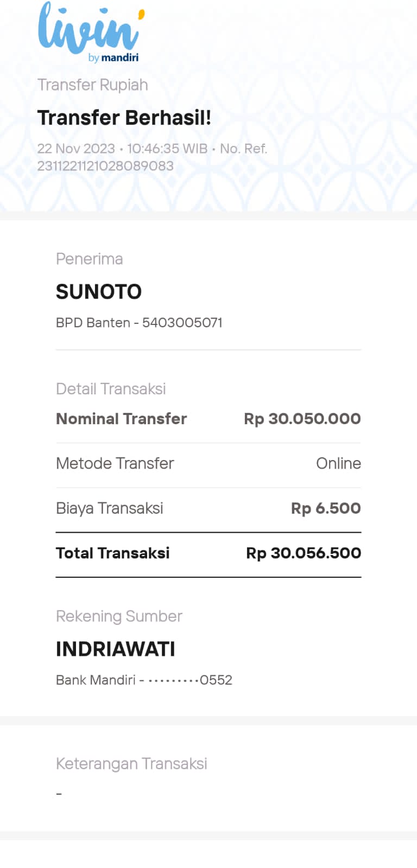This screenshot has height=868, width=417.
Task: Tap the Online transfer method value
Action: (x=338, y=463)
